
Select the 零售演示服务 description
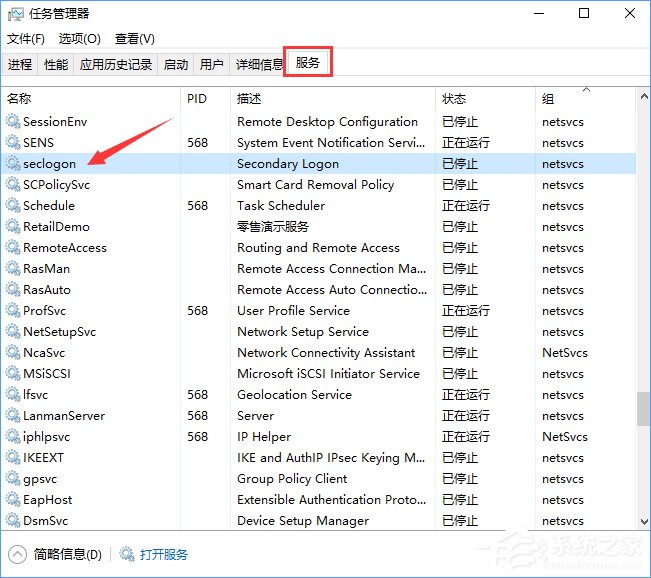coord(273,227)
